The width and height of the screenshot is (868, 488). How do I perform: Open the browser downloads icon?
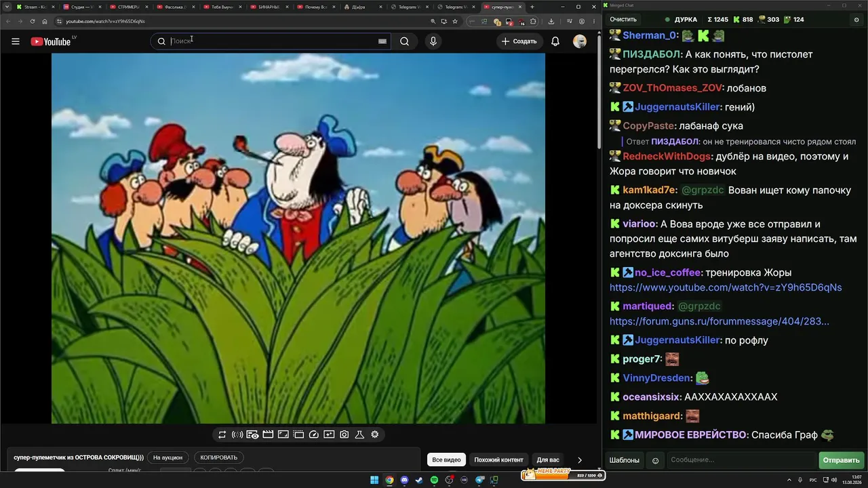click(551, 21)
